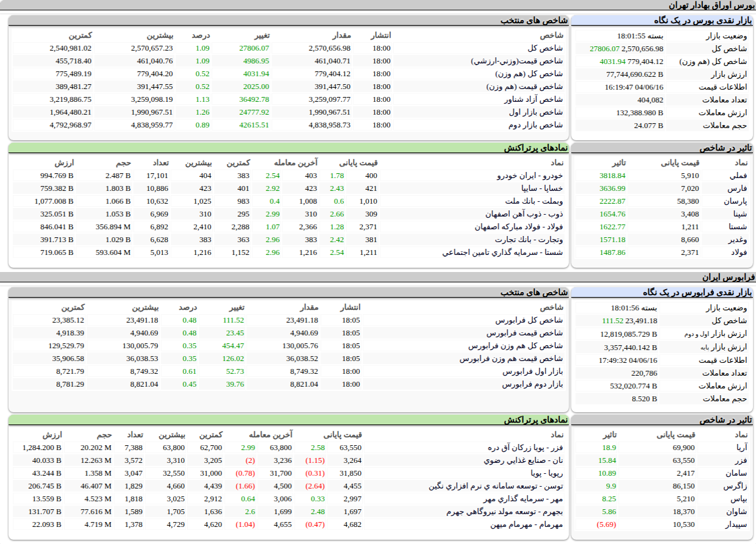Click the شاخص کل فرابورس index row
Viewport: 756px width, 544px height.
point(288,320)
